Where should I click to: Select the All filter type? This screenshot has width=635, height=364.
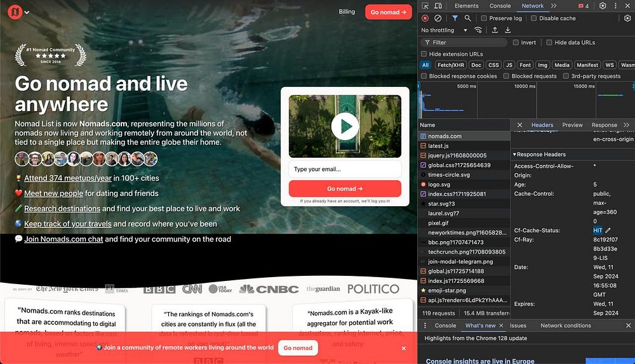coord(425,65)
